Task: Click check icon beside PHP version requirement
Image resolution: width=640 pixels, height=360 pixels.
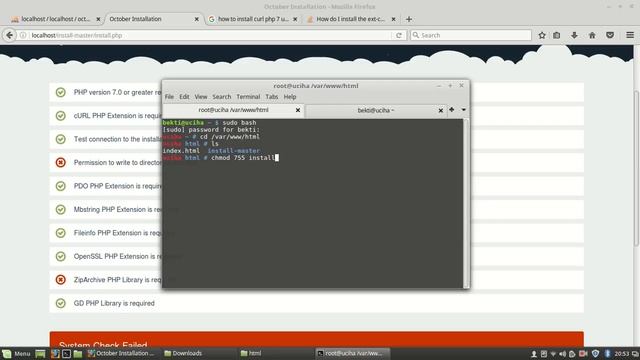Action: (60, 92)
